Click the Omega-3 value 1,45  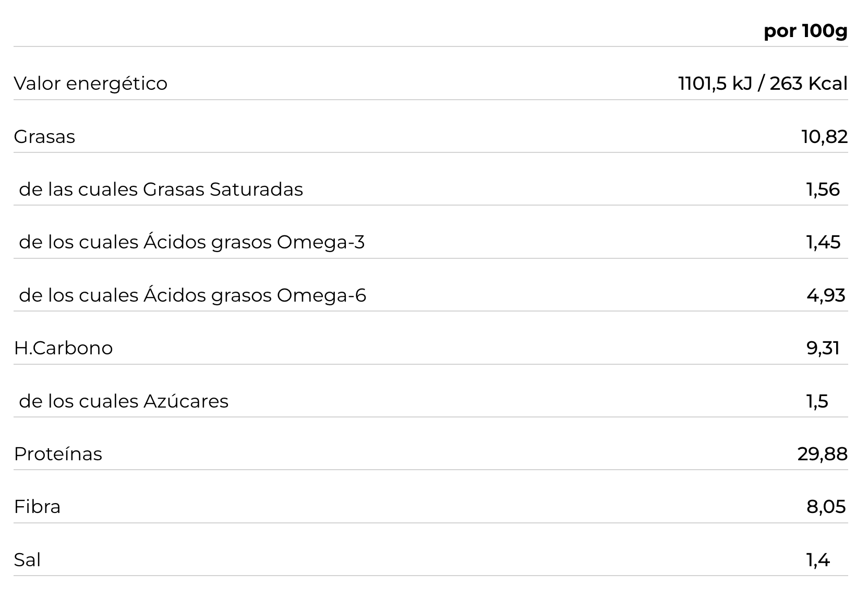click(823, 242)
